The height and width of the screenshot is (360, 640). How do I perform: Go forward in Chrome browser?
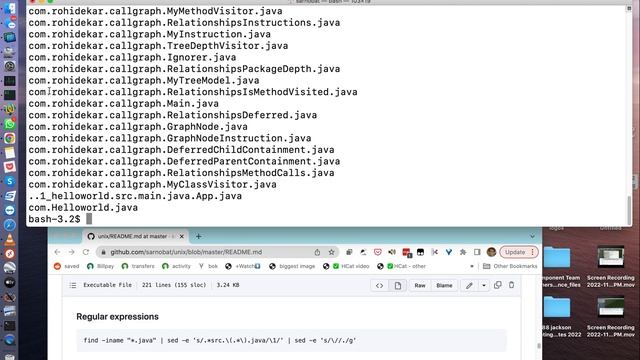(71, 252)
